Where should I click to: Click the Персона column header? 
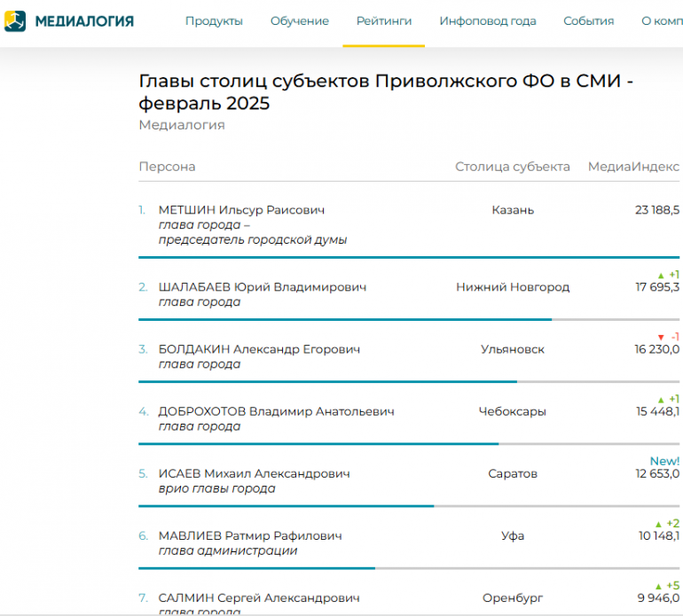tap(167, 167)
